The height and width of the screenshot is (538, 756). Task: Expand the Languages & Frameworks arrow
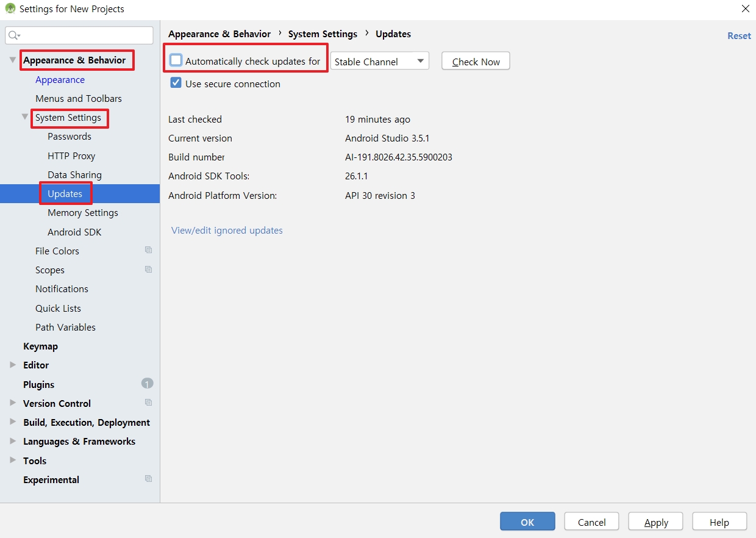(13, 441)
